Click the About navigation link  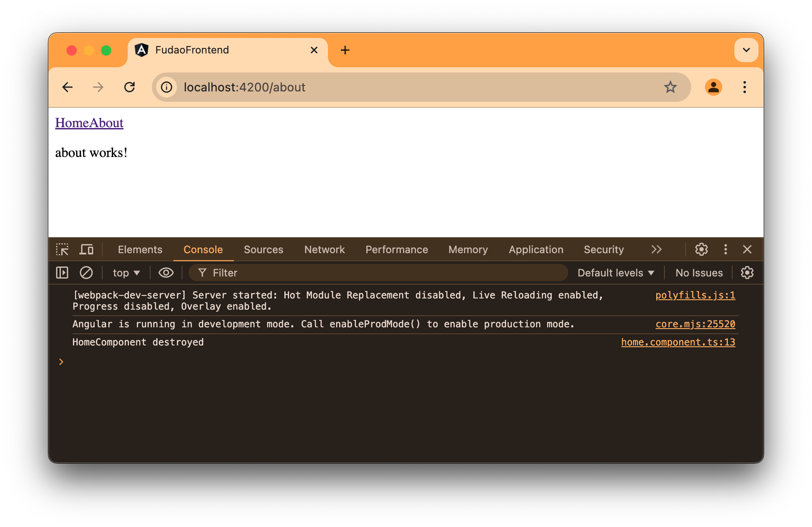pyautogui.click(x=106, y=123)
